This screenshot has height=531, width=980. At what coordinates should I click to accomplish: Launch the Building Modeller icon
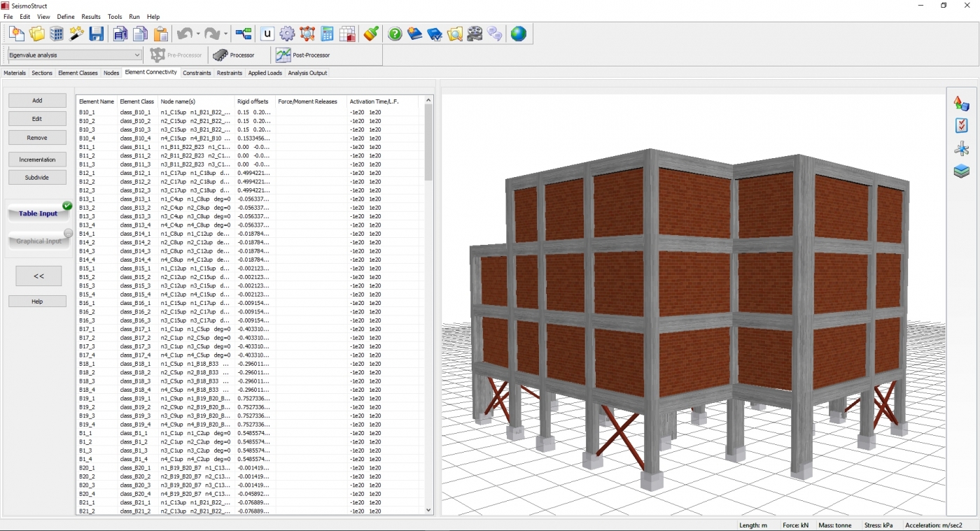(x=57, y=34)
